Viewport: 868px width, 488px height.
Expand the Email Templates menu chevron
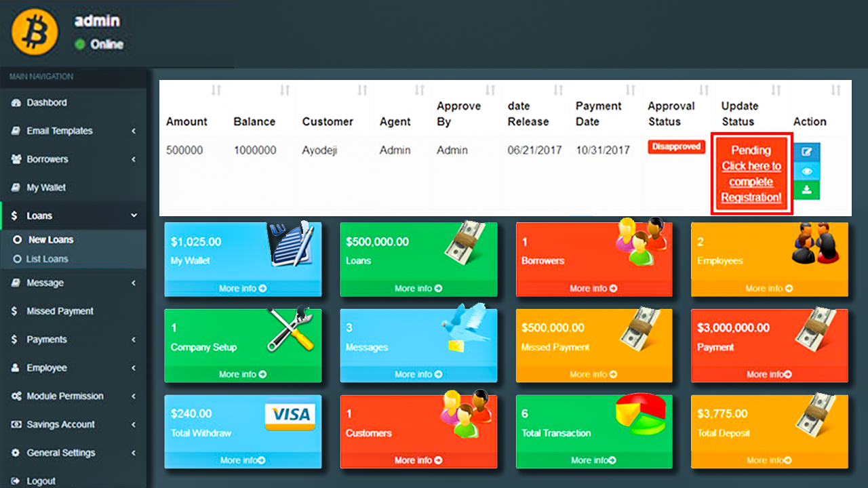coord(134,131)
